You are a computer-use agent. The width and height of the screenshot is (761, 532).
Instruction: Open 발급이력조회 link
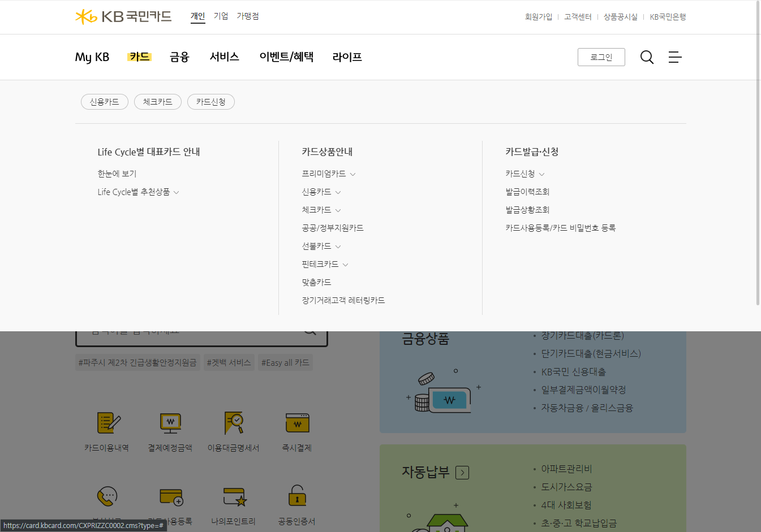pyautogui.click(x=527, y=192)
